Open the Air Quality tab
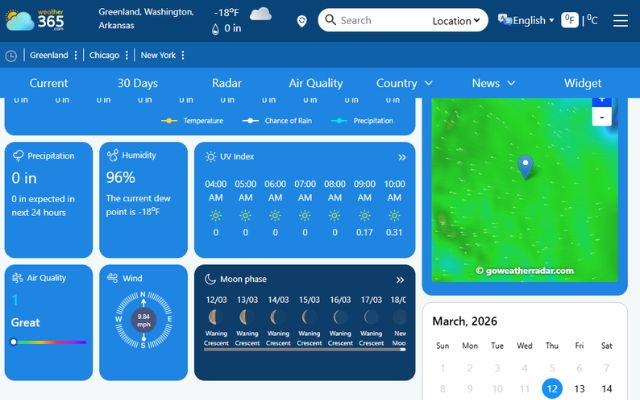The image size is (640, 400). pyautogui.click(x=316, y=83)
